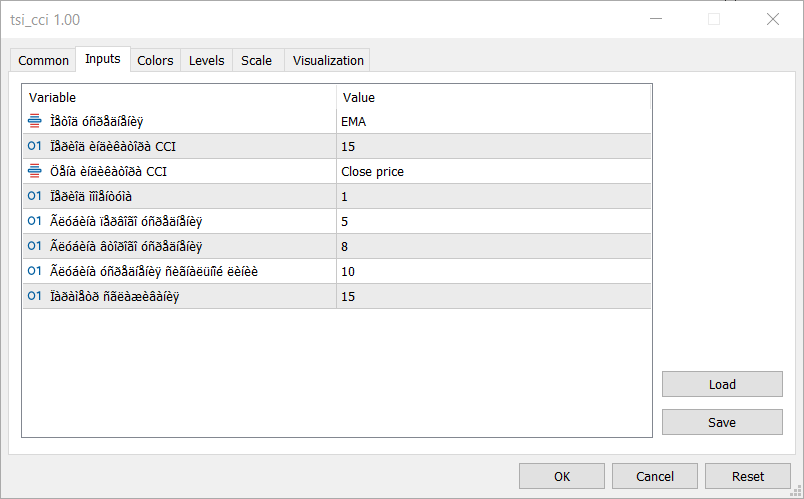Image resolution: width=804 pixels, height=499 pixels.
Task: Click the enum icon beside the EMA row
Action: (x=35, y=122)
